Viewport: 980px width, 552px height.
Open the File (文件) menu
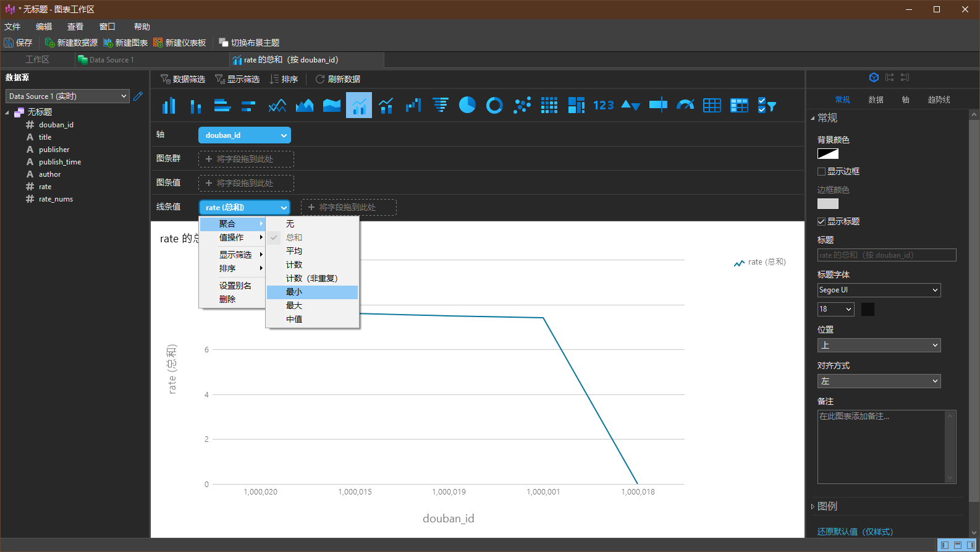(x=12, y=27)
